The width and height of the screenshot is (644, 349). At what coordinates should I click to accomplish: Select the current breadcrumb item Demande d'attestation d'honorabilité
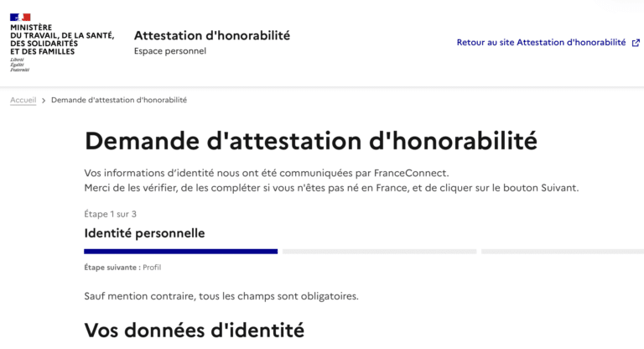[119, 100]
